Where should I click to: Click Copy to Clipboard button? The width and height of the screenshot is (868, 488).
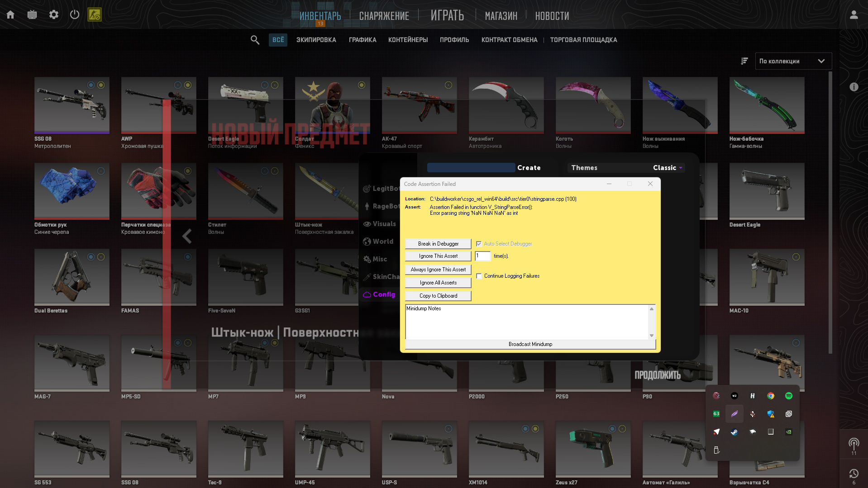coord(438,296)
